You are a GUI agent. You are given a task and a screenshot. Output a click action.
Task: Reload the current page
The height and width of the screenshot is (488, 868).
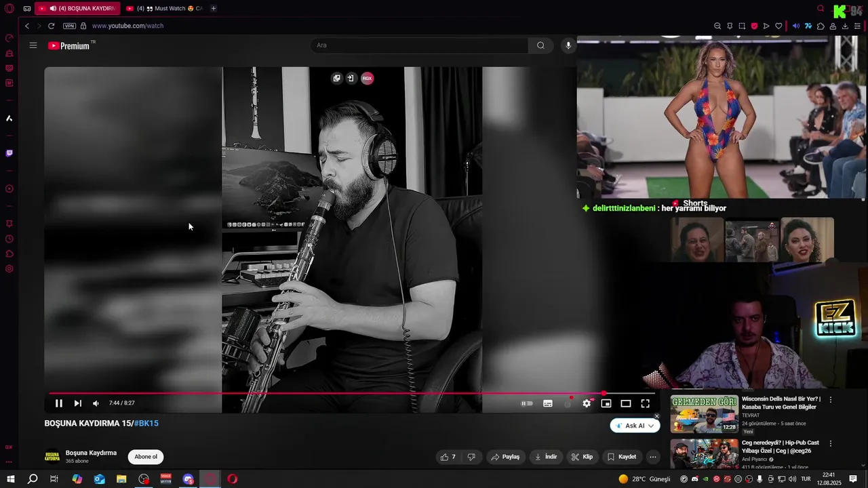[52, 26]
